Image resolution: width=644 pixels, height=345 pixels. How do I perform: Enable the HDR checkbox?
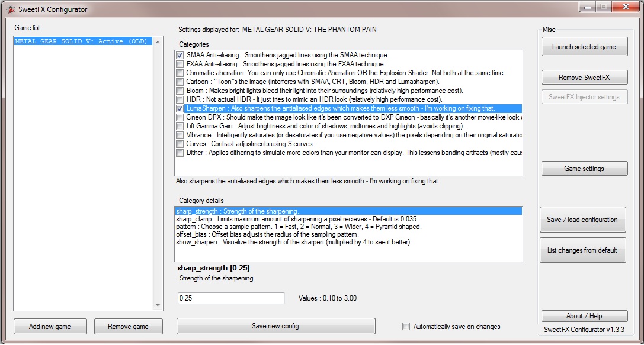(180, 99)
